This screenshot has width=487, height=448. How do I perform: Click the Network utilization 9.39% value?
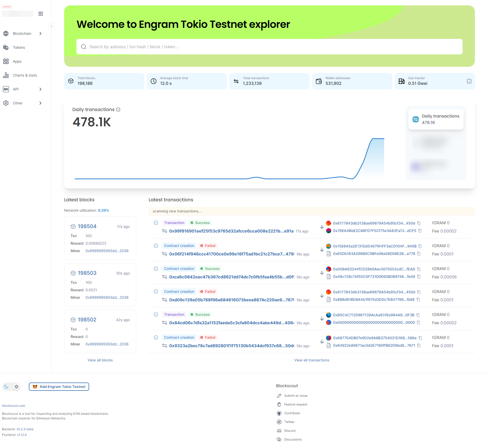pyautogui.click(x=103, y=210)
